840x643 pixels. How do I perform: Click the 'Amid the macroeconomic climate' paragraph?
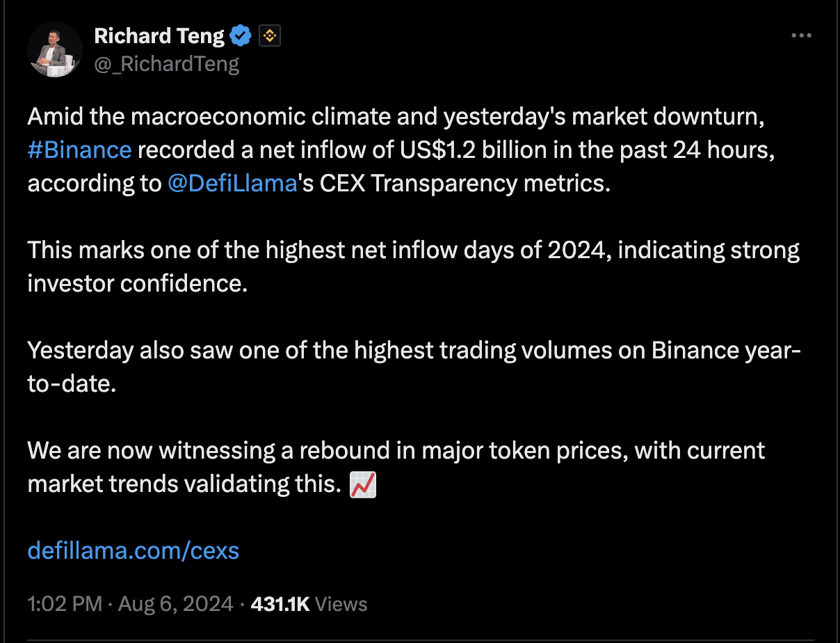pos(401,150)
